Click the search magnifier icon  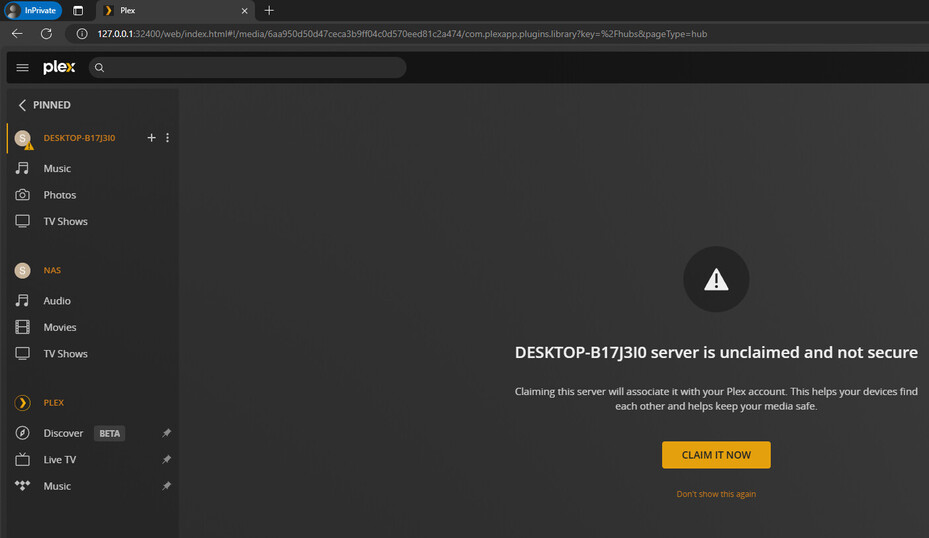click(100, 68)
